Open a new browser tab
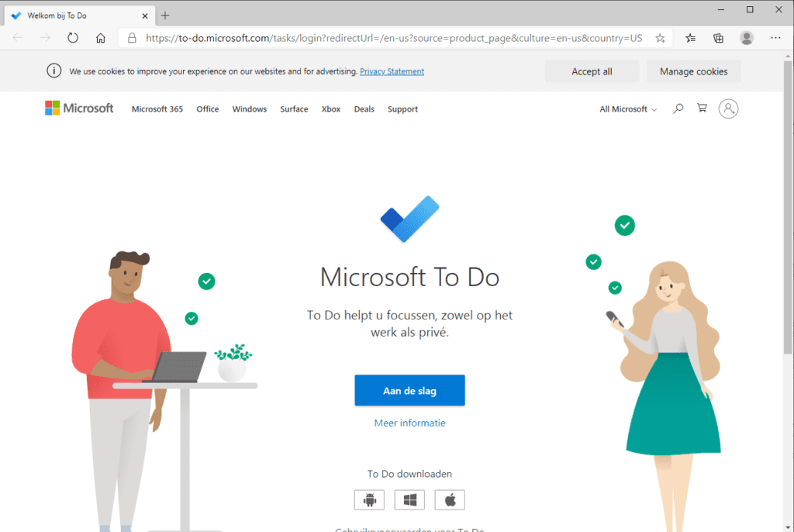The width and height of the screenshot is (794, 532). [x=165, y=16]
